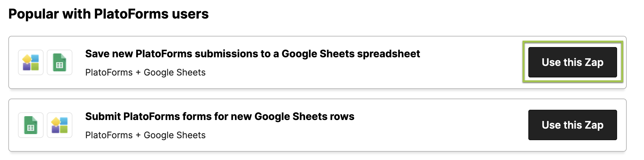
Task: Click the word "Popular" in the section heading
Action: (x=34, y=14)
